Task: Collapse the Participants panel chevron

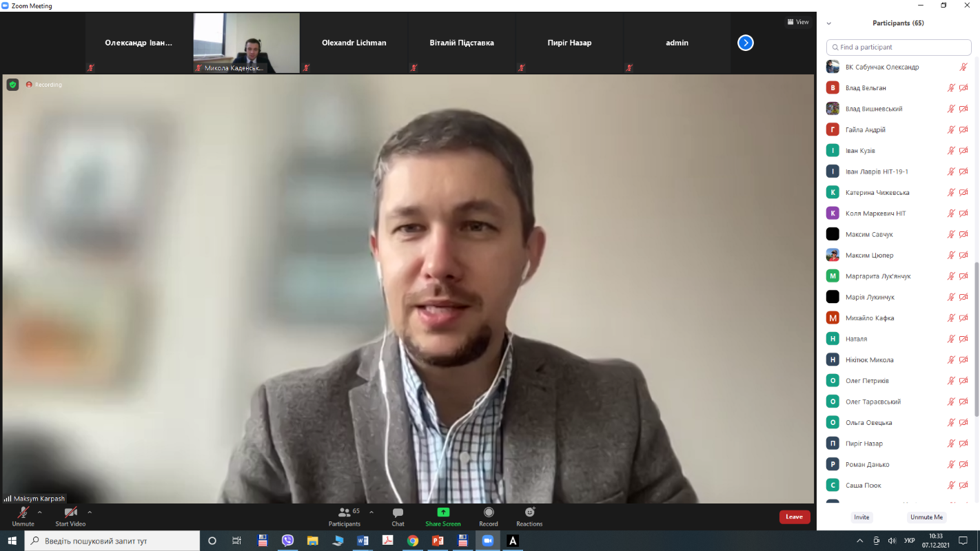Action: tap(828, 23)
